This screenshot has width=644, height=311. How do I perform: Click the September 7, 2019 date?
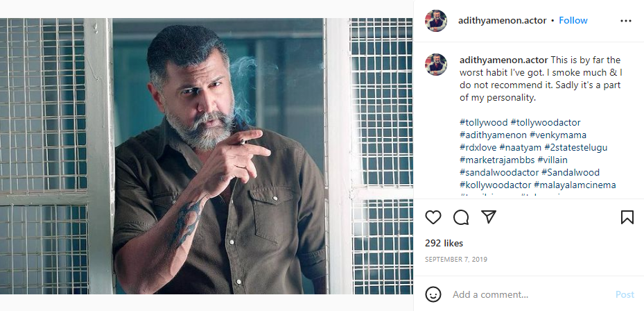pyautogui.click(x=455, y=259)
